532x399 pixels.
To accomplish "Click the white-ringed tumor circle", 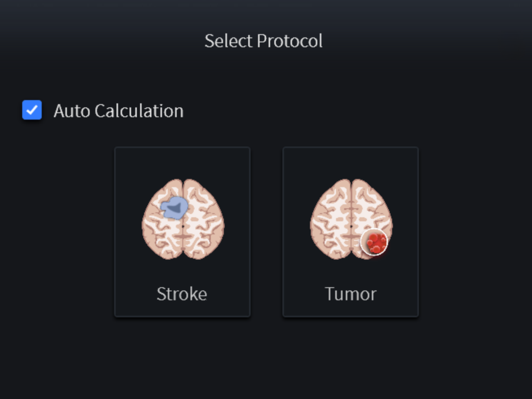I will click(374, 242).
